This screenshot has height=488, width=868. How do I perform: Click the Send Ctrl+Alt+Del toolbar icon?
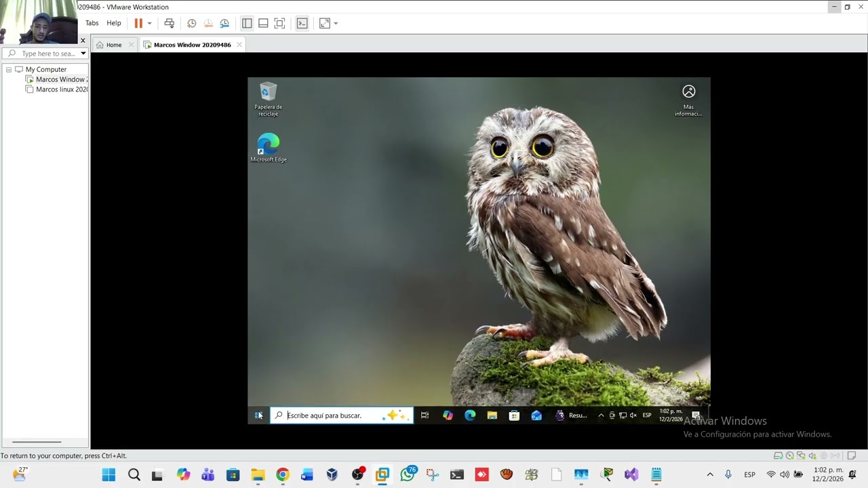point(170,23)
